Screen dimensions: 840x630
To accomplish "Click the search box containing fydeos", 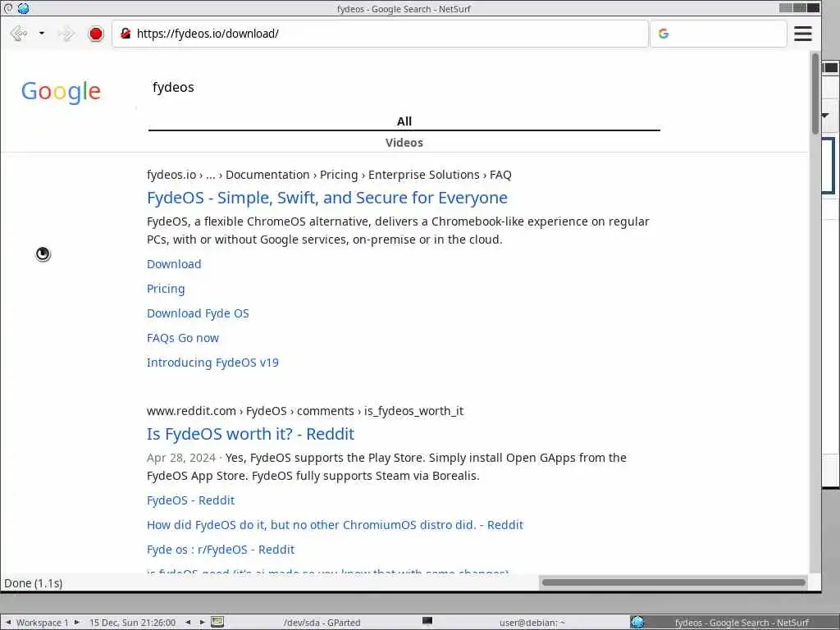I will click(404, 87).
